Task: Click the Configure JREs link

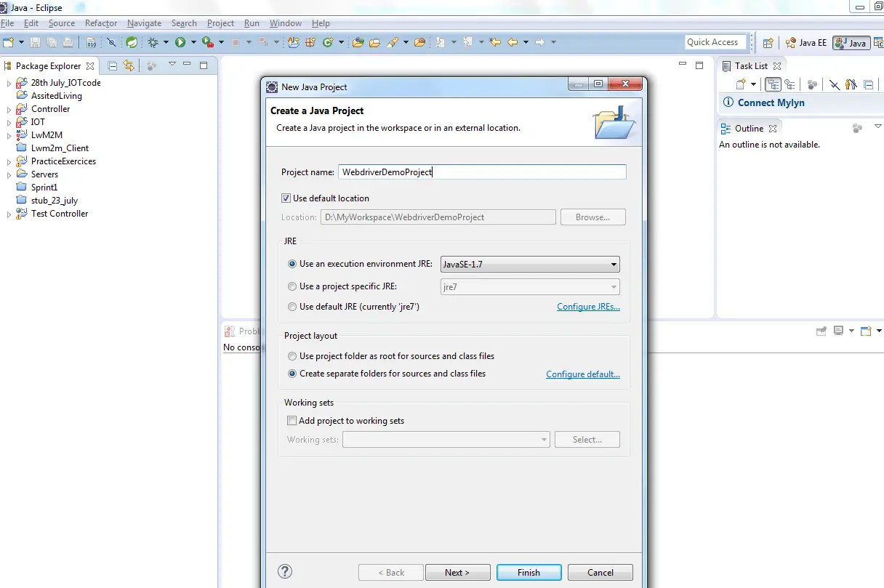Action: click(x=588, y=307)
